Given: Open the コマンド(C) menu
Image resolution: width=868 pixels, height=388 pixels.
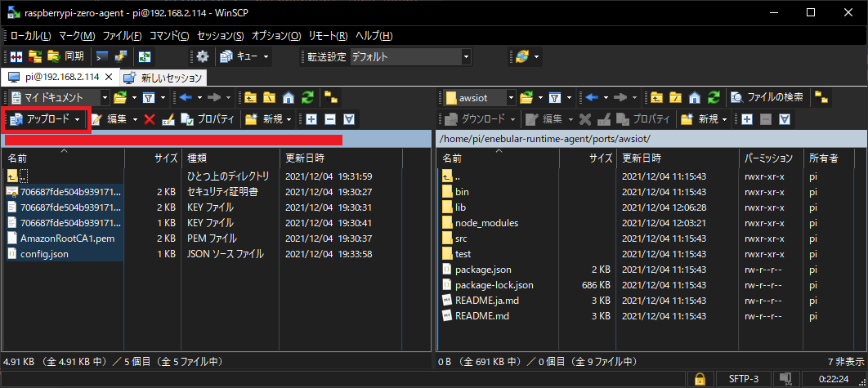Looking at the screenshot, I should pos(169,36).
